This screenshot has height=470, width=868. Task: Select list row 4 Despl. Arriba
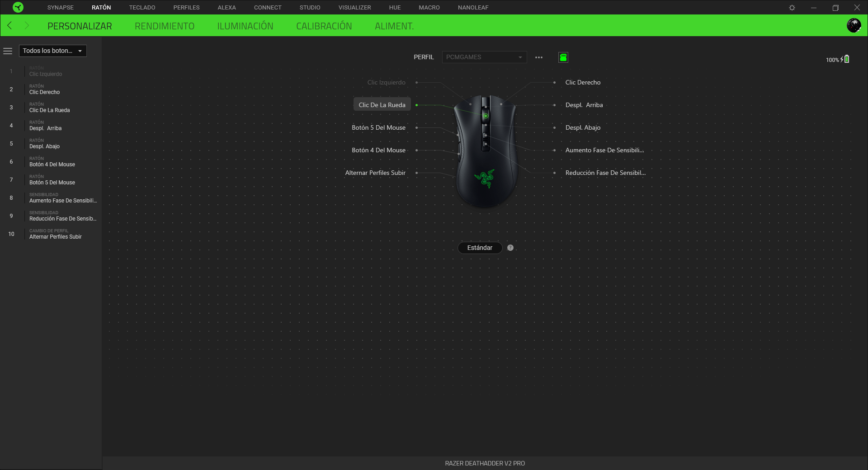point(51,126)
